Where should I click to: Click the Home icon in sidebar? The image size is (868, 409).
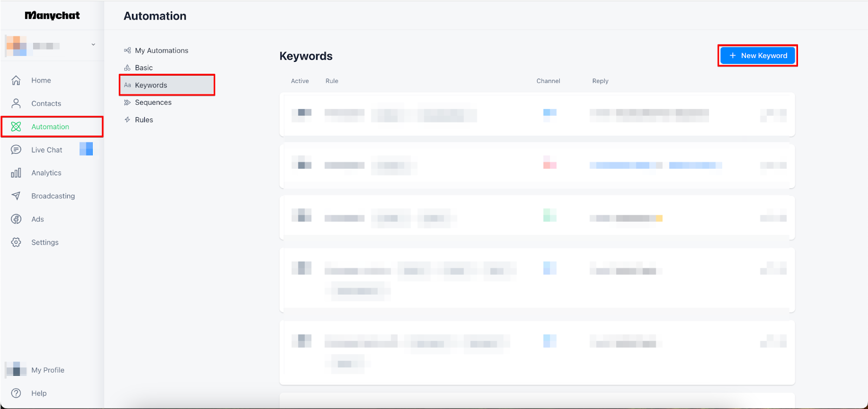tap(16, 80)
